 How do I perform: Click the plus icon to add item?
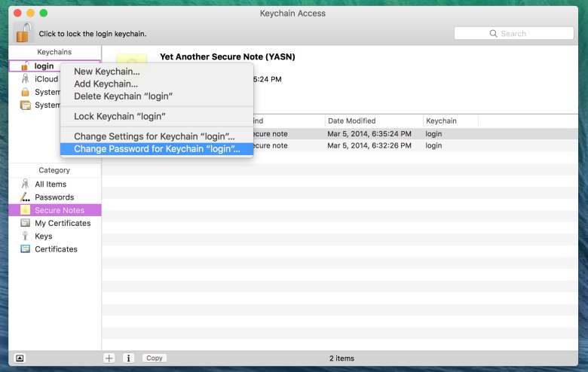pos(109,358)
